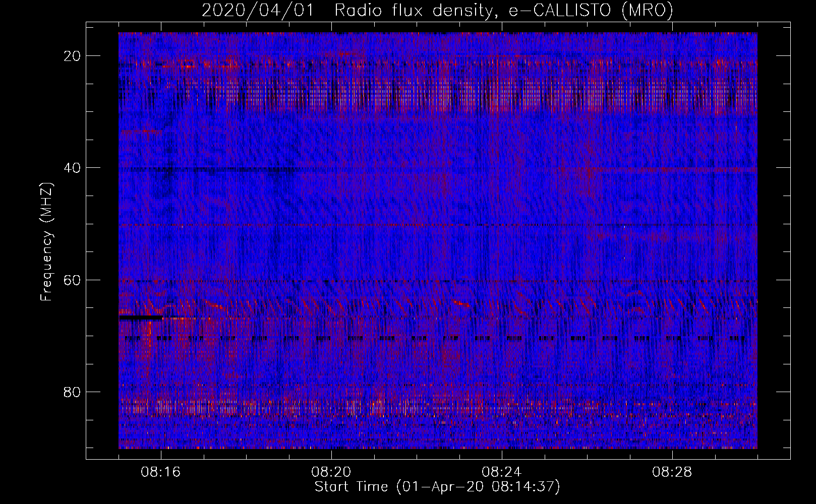816x504 pixels.
Task: Click the 08:24 time tick label
Action: point(502,472)
